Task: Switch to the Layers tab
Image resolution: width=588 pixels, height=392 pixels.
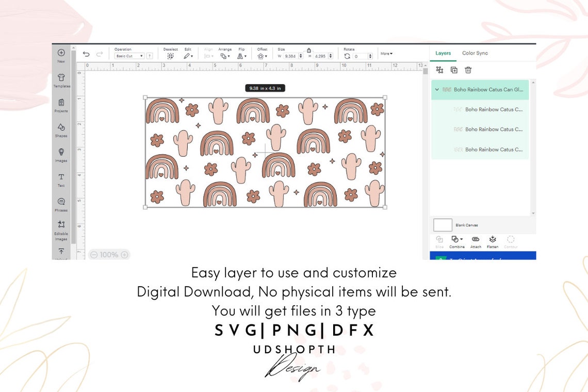Action: tap(443, 53)
